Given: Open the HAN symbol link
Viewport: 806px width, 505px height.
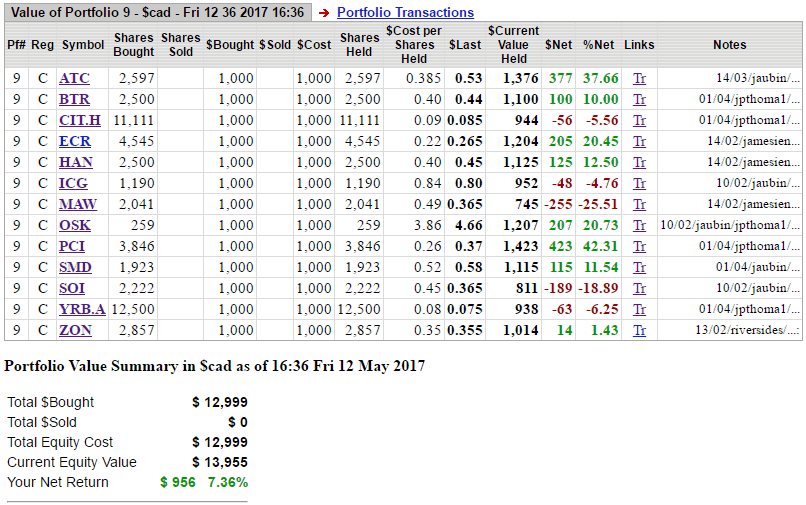Looking at the screenshot, I should pos(76,162).
